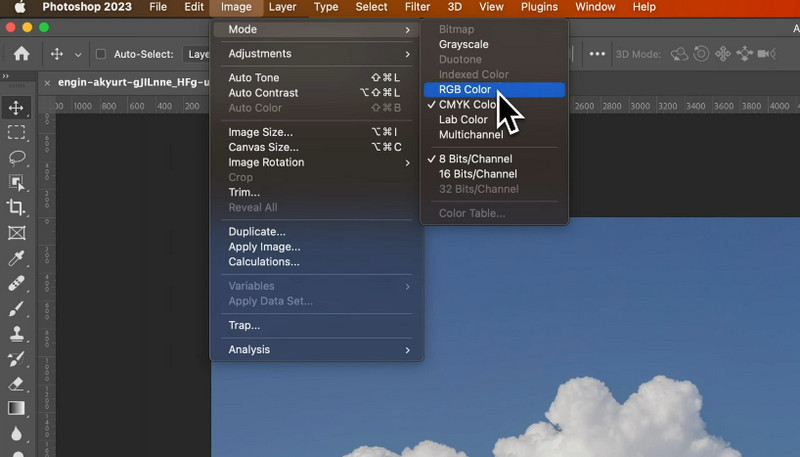Click the 3D Rotate mode icon
This screenshot has width=800, height=457.
click(x=679, y=54)
